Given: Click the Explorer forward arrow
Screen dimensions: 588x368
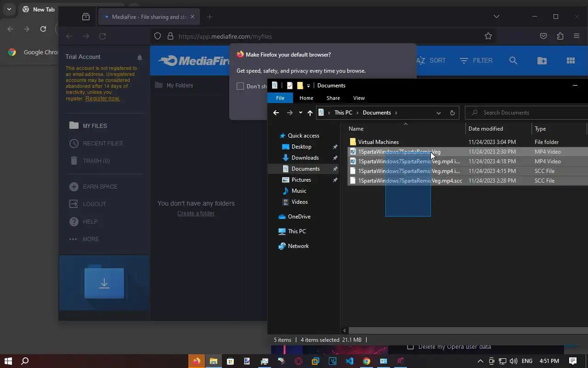Looking at the screenshot, I should (289, 113).
